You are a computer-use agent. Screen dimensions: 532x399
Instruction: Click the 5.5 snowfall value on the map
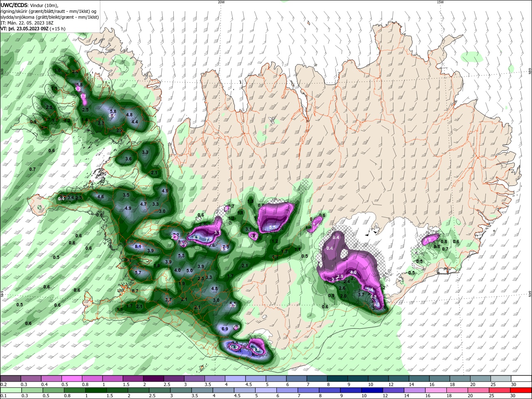coord(273,228)
